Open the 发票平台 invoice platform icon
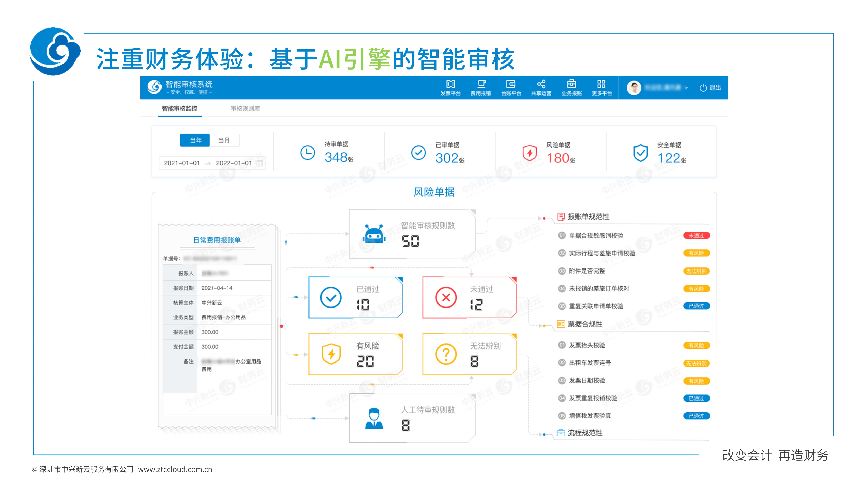868x488 pixels. click(x=450, y=84)
